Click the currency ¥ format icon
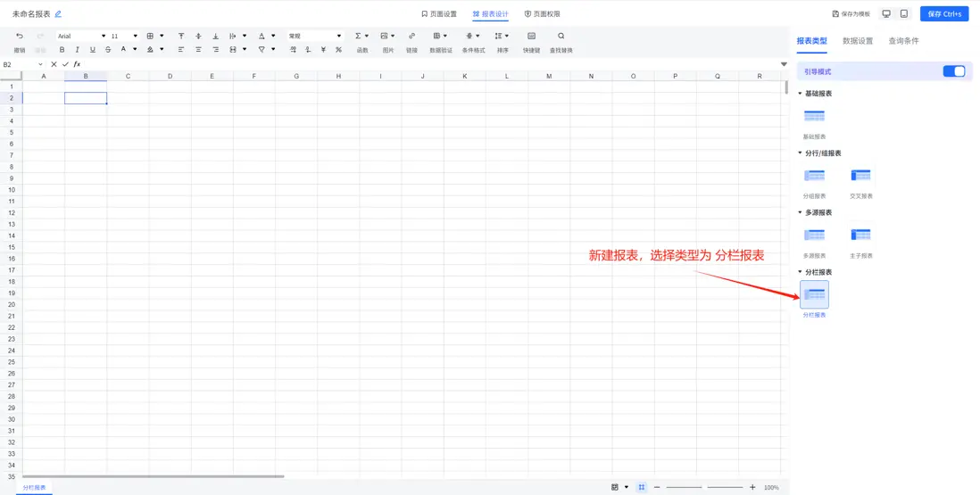Viewport: 980px width, 495px height. click(x=323, y=49)
